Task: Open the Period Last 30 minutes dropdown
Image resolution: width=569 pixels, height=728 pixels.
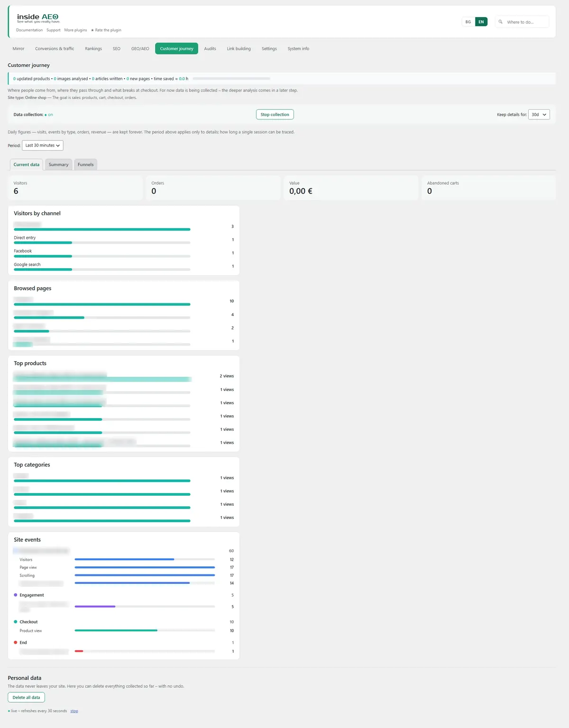Action: click(43, 146)
